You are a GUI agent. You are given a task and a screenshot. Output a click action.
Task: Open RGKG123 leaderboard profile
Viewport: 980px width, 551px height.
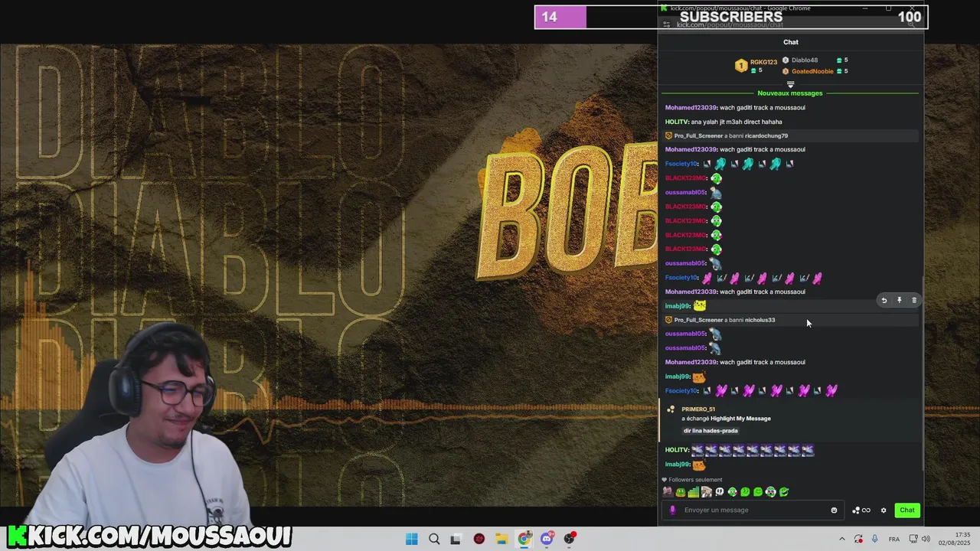tap(763, 62)
